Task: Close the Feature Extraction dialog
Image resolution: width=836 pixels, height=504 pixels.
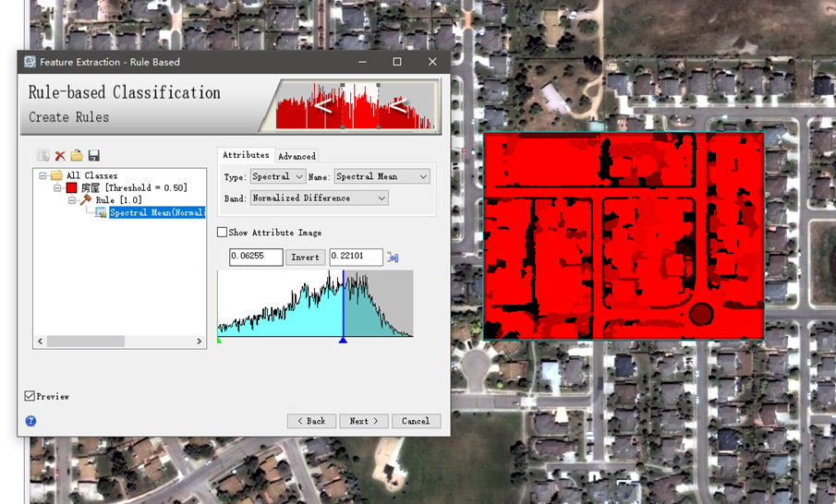Action: tap(432, 62)
